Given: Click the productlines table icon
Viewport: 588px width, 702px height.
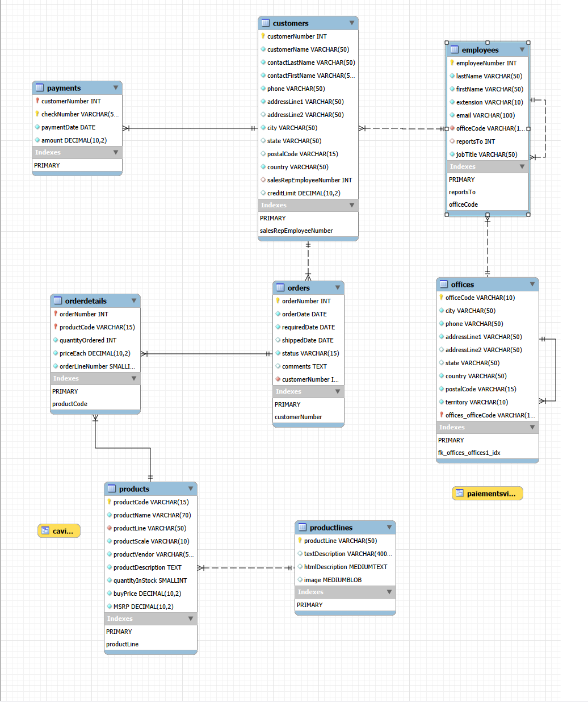Looking at the screenshot, I should (303, 528).
